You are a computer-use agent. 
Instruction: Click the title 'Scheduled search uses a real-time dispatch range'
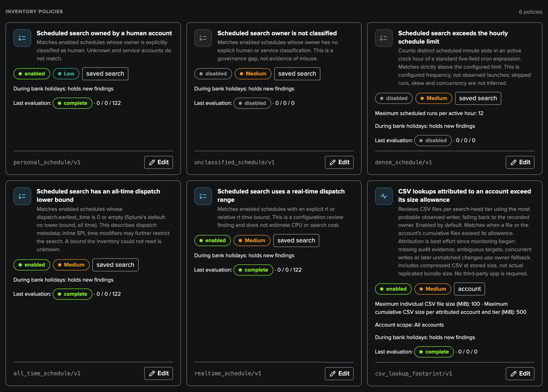pos(281,196)
